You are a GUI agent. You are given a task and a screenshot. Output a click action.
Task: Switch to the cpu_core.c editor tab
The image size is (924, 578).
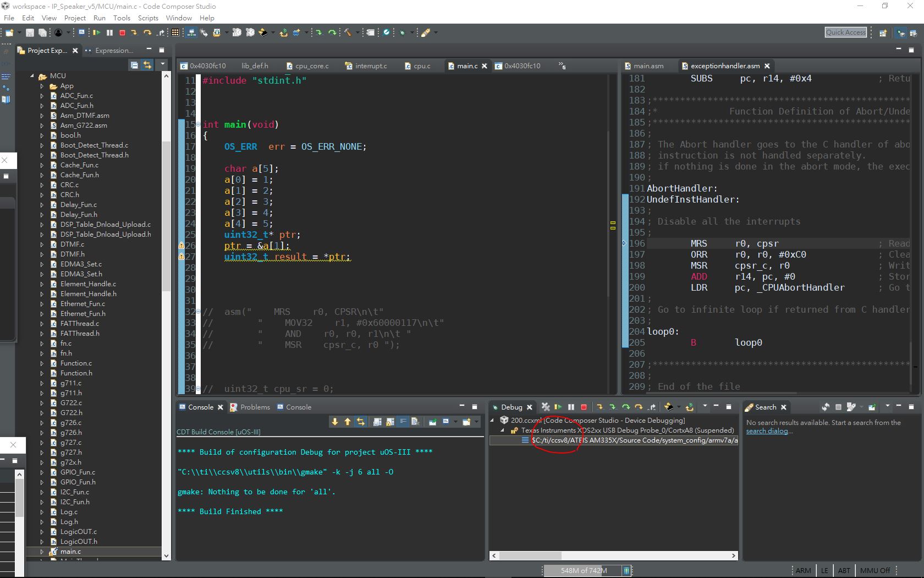(x=311, y=66)
